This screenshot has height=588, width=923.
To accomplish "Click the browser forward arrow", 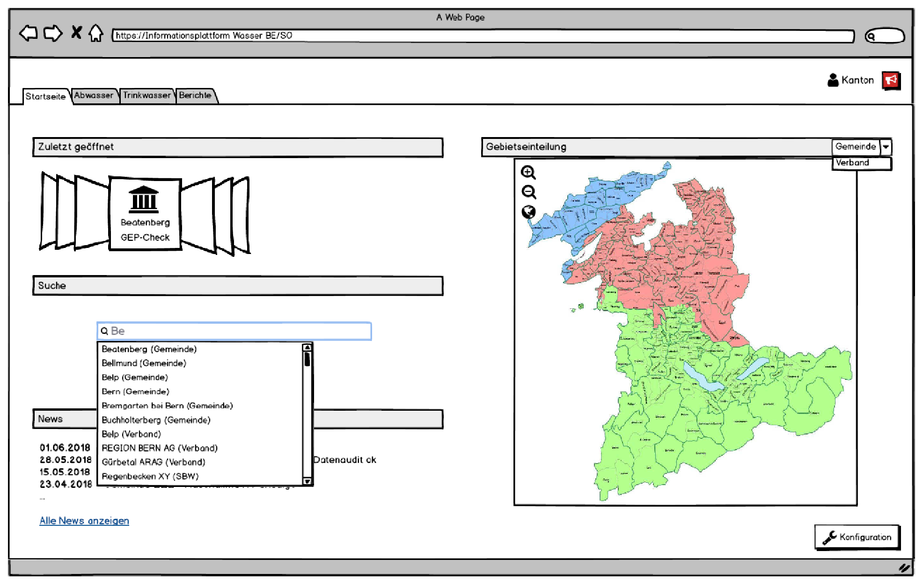I will point(52,34).
